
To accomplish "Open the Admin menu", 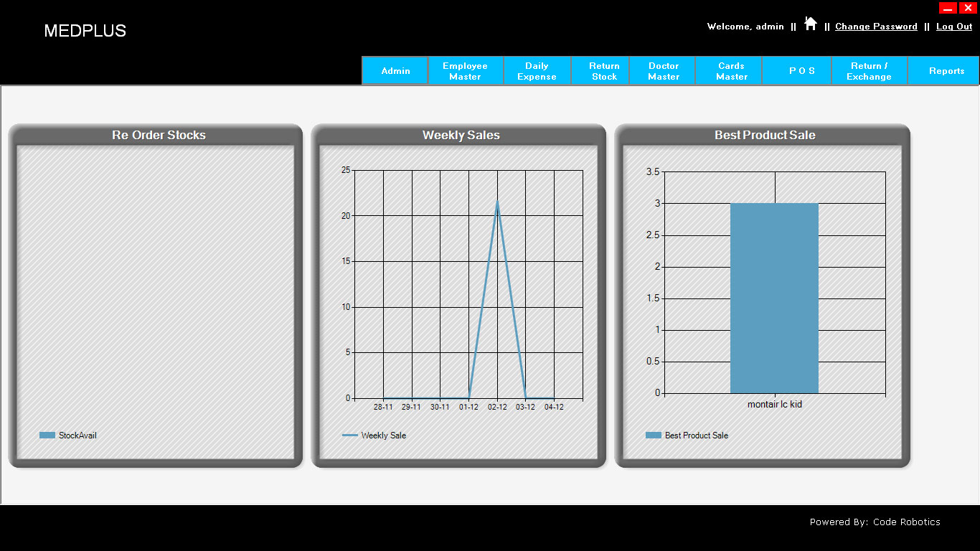I will point(395,71).
